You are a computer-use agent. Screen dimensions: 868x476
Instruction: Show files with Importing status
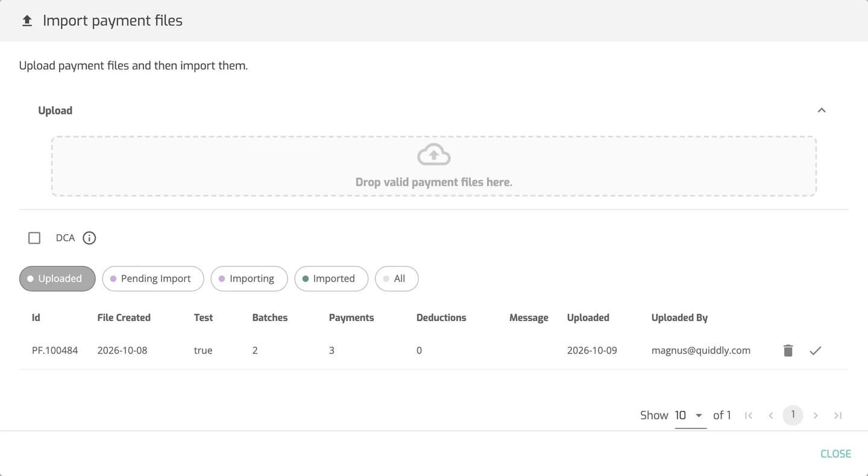coord(249,279)
